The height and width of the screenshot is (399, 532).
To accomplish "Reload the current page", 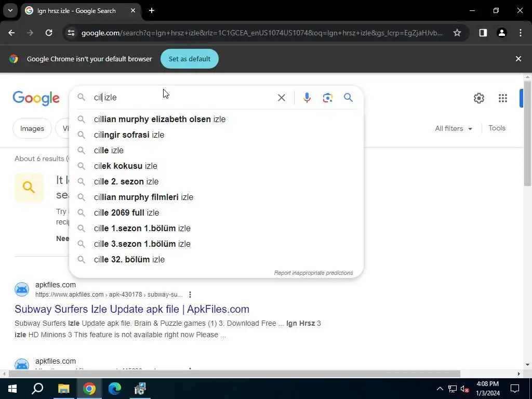I will tap(49, 33).
